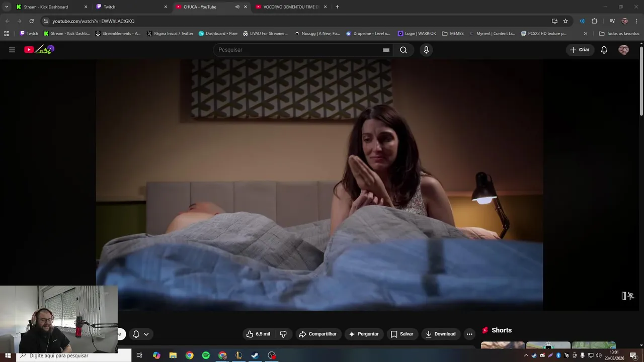This screenshot has width=644, height=362.
Task: Click the Download button
Action: [x=440, y=334]
